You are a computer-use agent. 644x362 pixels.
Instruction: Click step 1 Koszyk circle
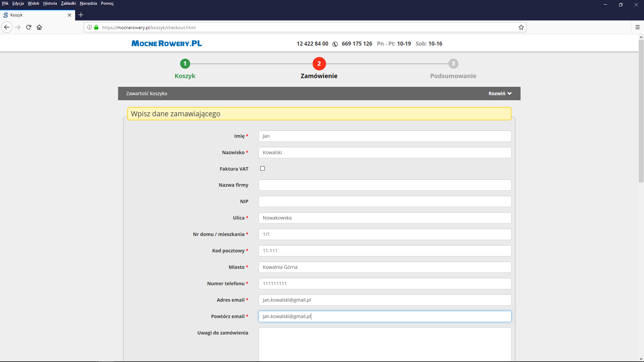click(x=185, y=64)
